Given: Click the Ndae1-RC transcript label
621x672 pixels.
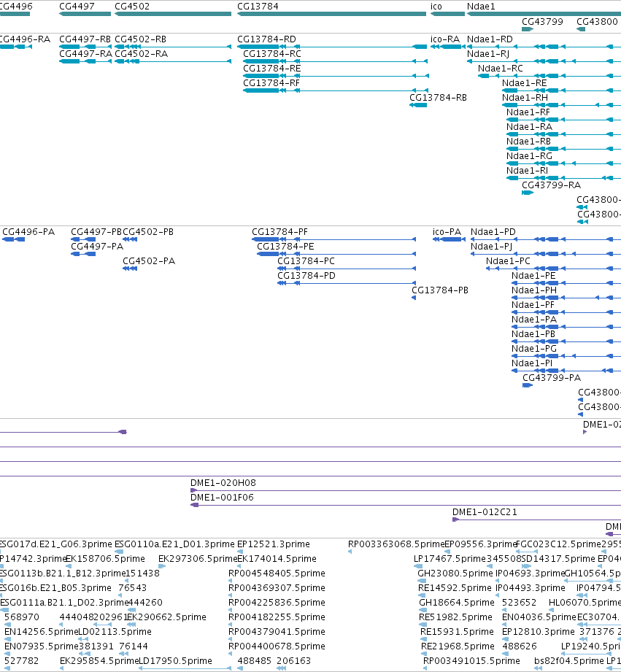Looking at the screenshot, I should tap(501, 68).
